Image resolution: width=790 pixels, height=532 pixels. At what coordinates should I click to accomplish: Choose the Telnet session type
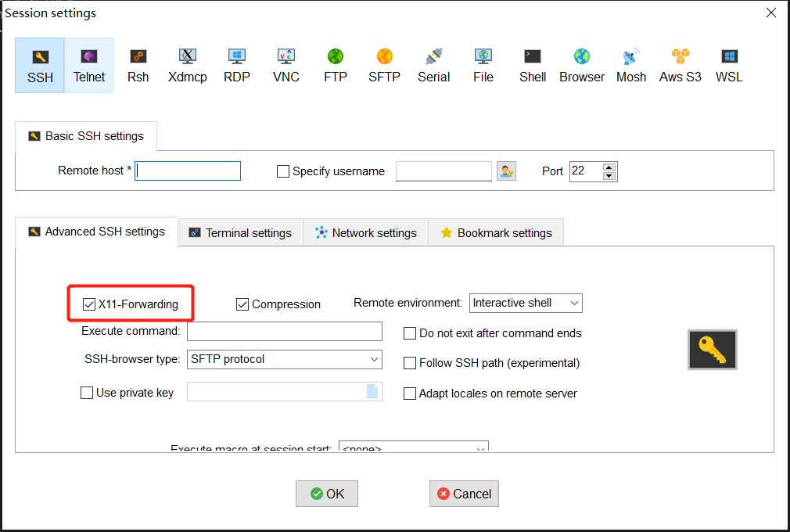coord(89,66)
